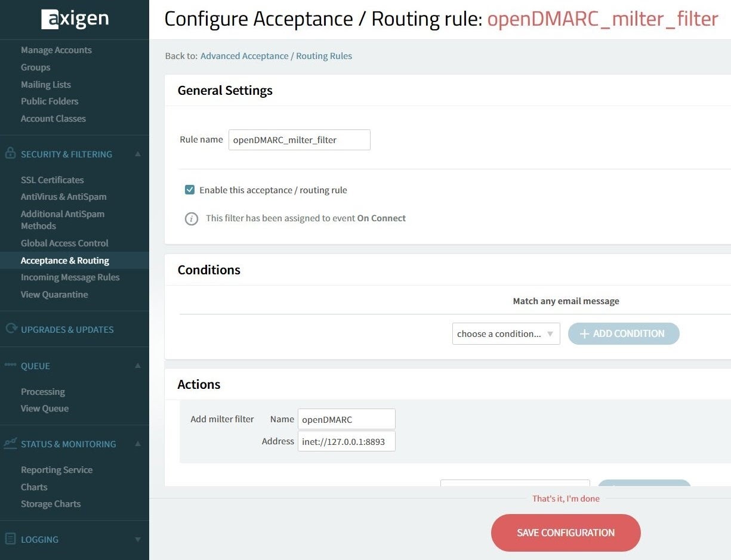Click the Queue section dots icon
The image size is (731, 560).
click(x=10, y=365)
